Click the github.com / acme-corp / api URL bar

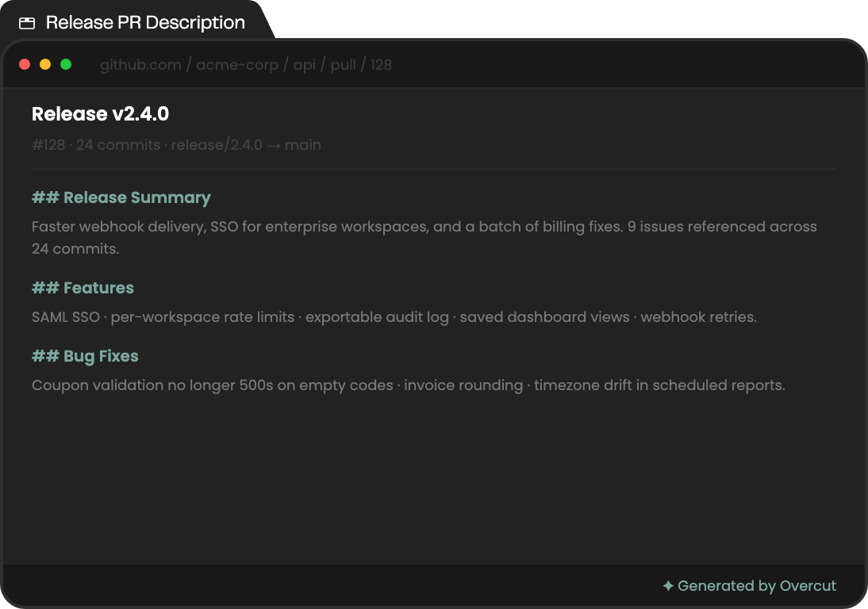pos(246,65)
